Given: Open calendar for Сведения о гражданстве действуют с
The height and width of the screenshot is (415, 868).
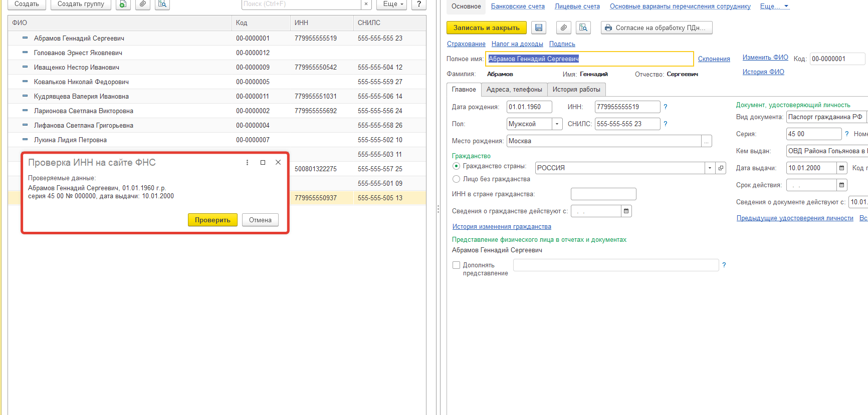Looking at the screenshot, I should 626,211.
